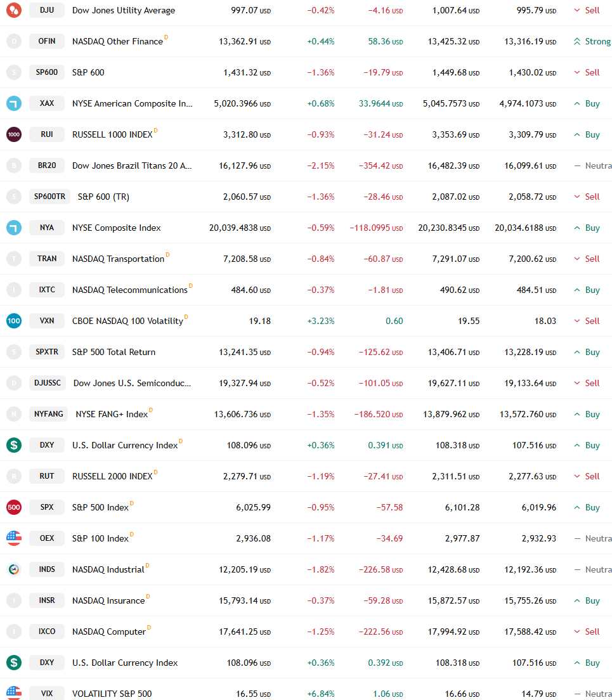This screenshot has width=612, height=700.
Task: Click the Sell rating for DJU
Action: click(587, 10)
